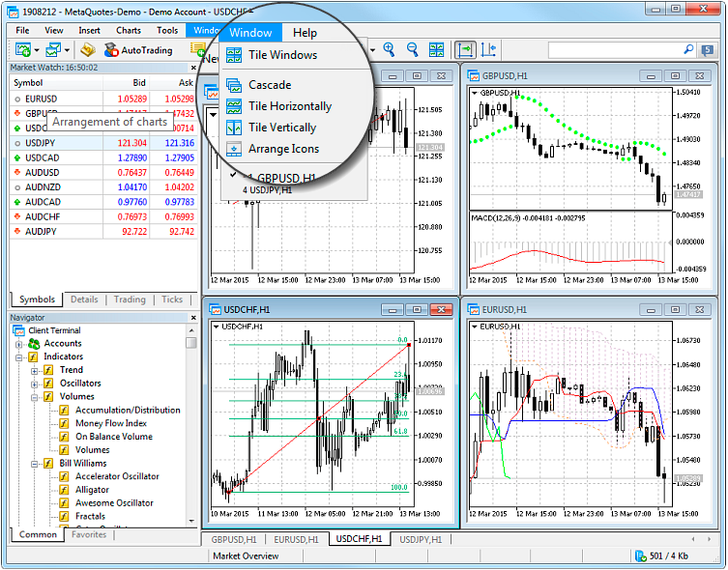This screenshot has height=570, width=728.
Task: Switch to the Details tab in Market Watch
Action: pyautogui.click(x=84, y=299)
